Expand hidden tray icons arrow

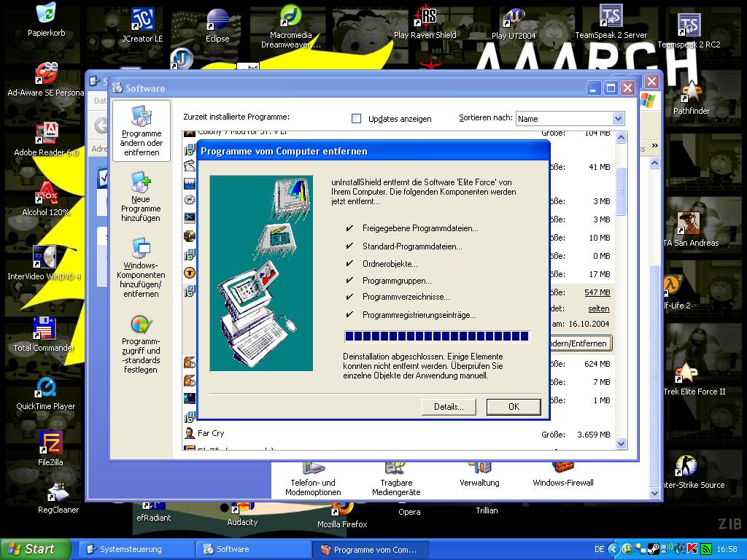(x=614, y=549)
